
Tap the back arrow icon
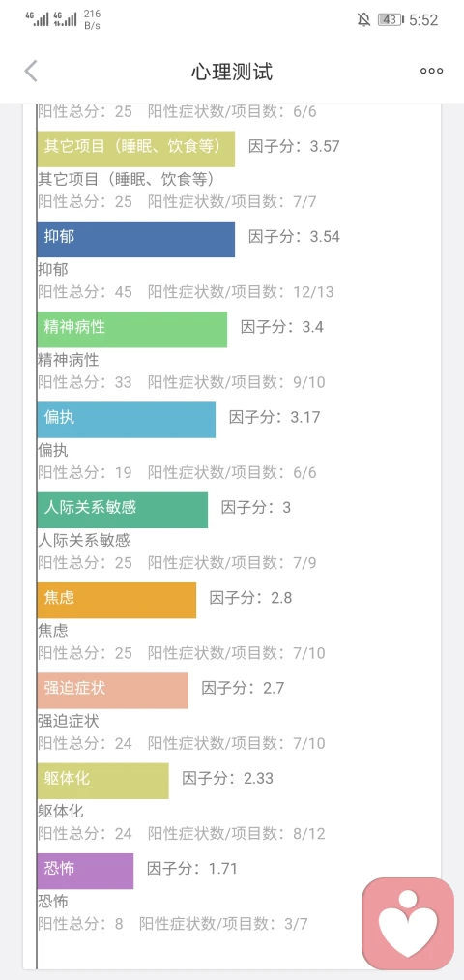(x=31, y=72)
